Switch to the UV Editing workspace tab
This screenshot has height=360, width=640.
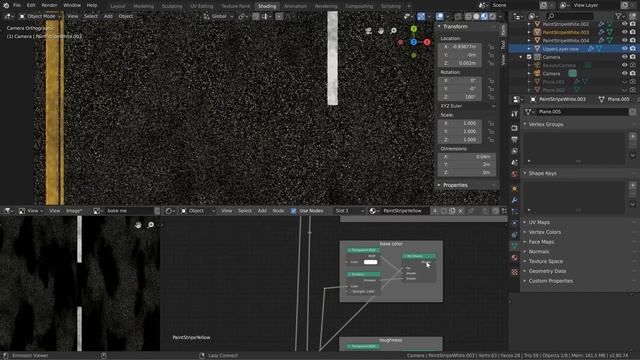[x=202, y=6]
